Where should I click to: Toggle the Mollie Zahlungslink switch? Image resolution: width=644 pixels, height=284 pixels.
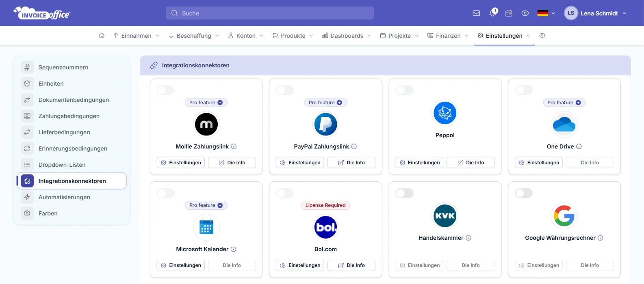tap(165, 90)
